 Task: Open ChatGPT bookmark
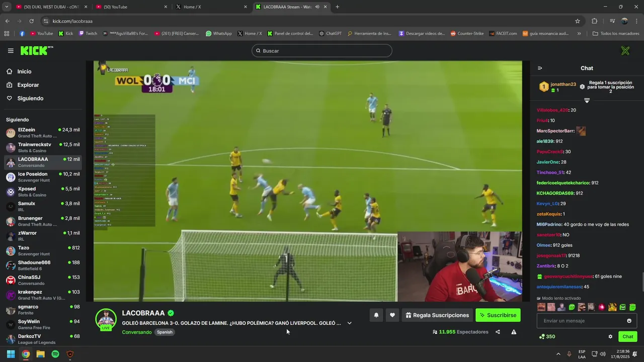tap(330, 34)
